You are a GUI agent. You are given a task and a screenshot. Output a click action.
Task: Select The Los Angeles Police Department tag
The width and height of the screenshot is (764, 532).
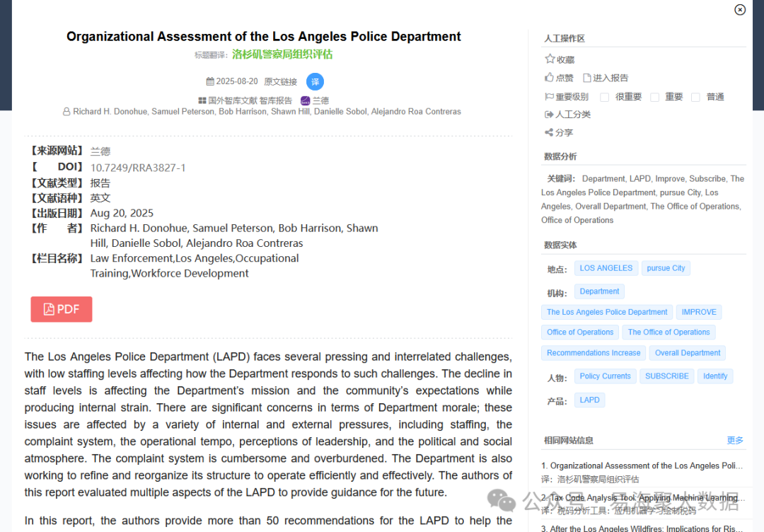click(607, 312)
